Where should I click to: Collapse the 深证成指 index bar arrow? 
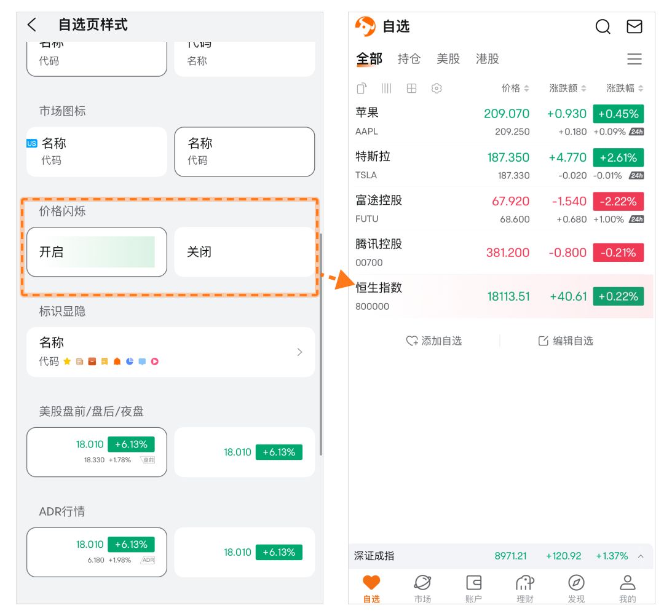tap(641, 556)
